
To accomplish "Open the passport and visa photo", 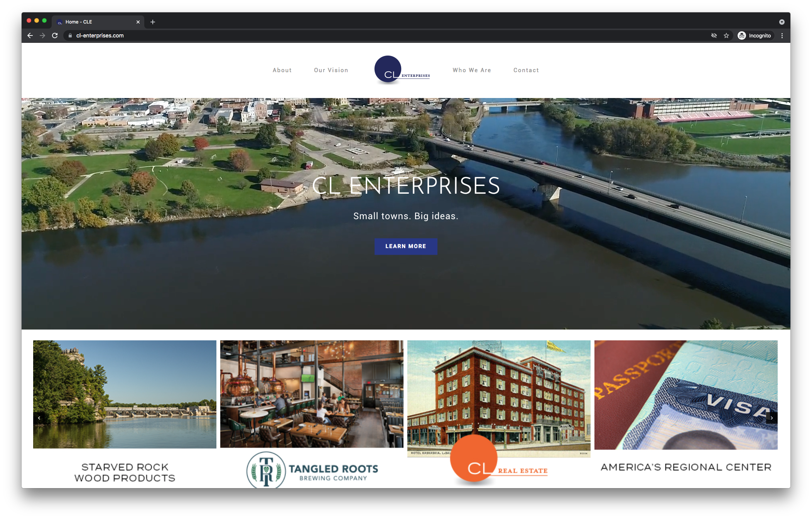I will point(686,395).
